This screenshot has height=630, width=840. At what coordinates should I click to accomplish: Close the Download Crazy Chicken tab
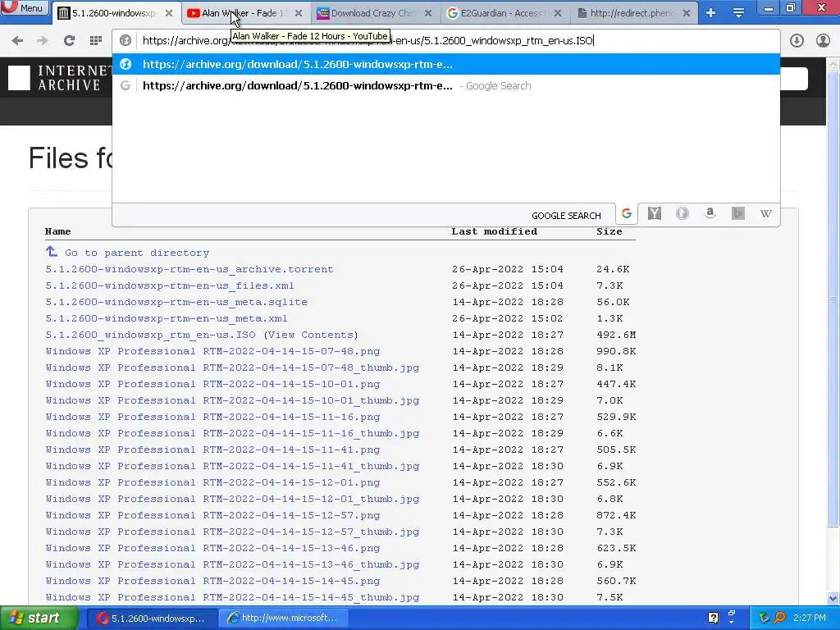[428, 13]
